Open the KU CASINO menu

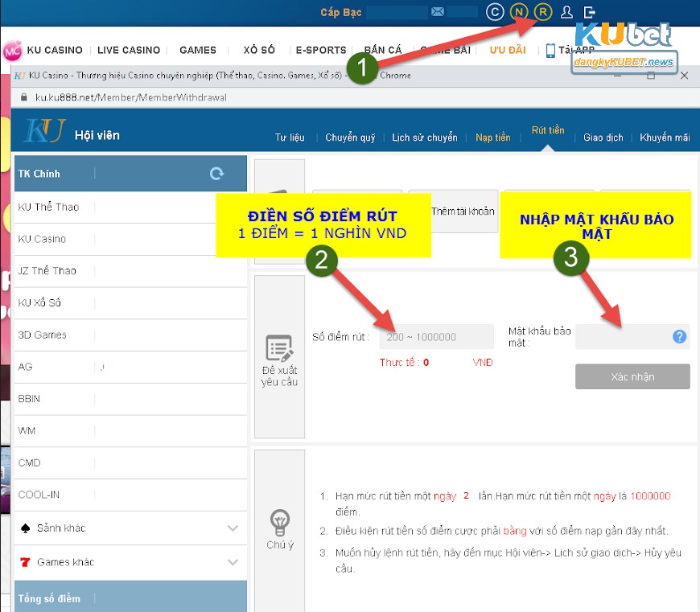point(55,50)
